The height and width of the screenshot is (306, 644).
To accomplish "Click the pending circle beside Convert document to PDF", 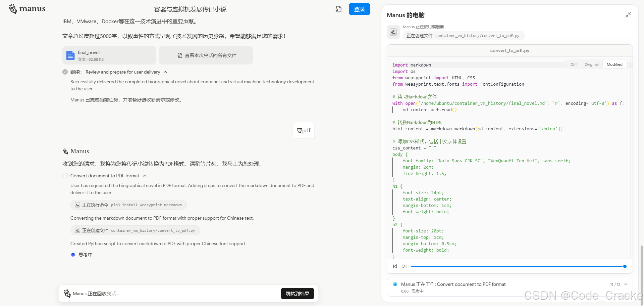I will (x=65, y=176).
